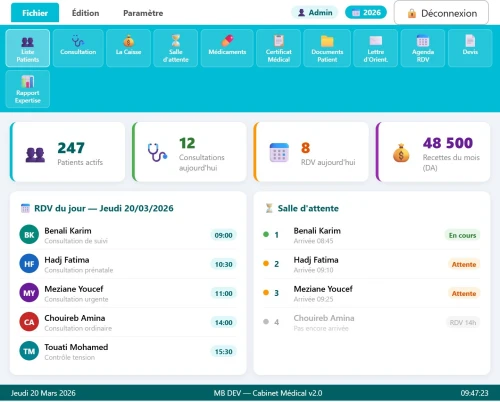Click Attente badge for Meziane Youcef

click(464, 293)
